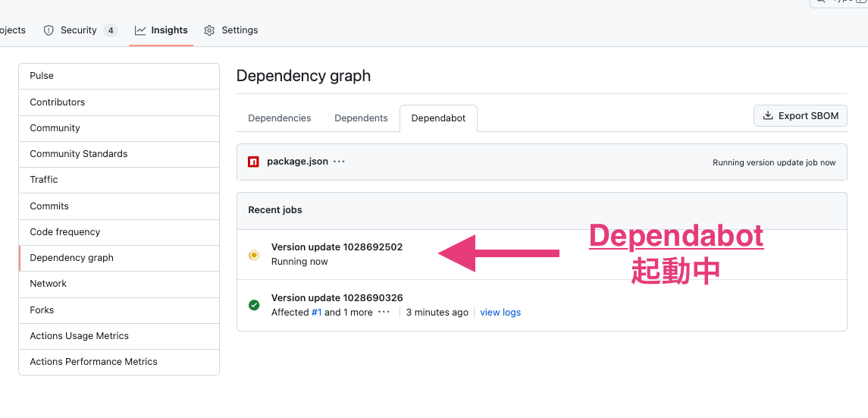Switch to the Dependents tab

coord(361,118)
